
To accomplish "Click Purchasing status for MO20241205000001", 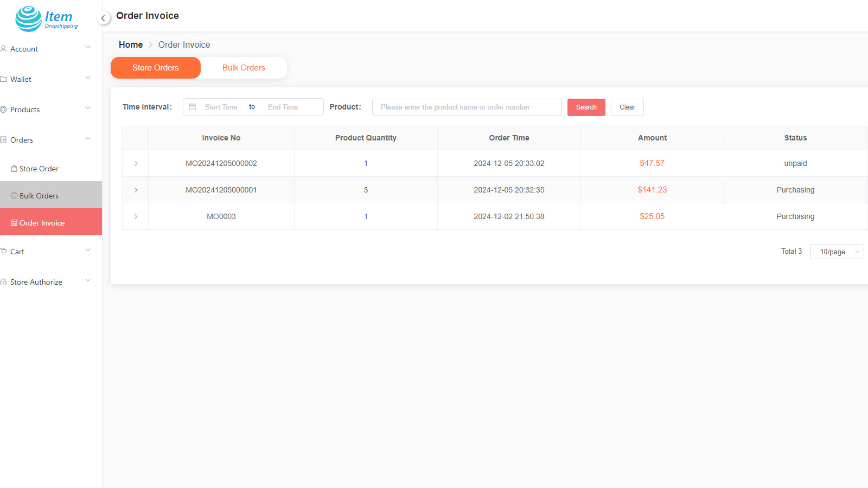I will tap(795, 190).
